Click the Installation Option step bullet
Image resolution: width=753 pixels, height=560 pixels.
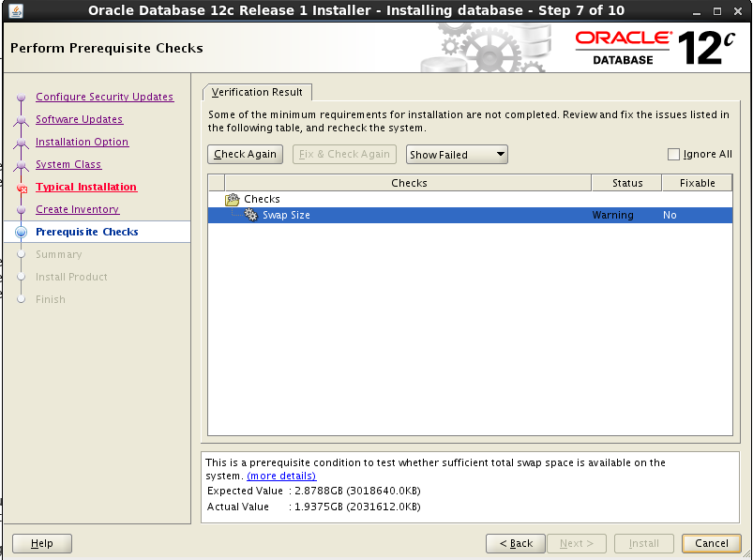[22, 143]
